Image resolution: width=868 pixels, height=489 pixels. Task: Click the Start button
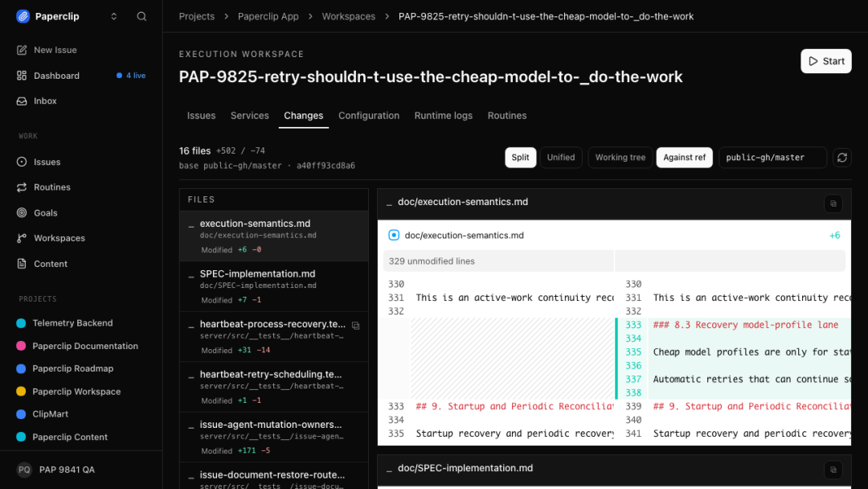click(x=826, y=61)
